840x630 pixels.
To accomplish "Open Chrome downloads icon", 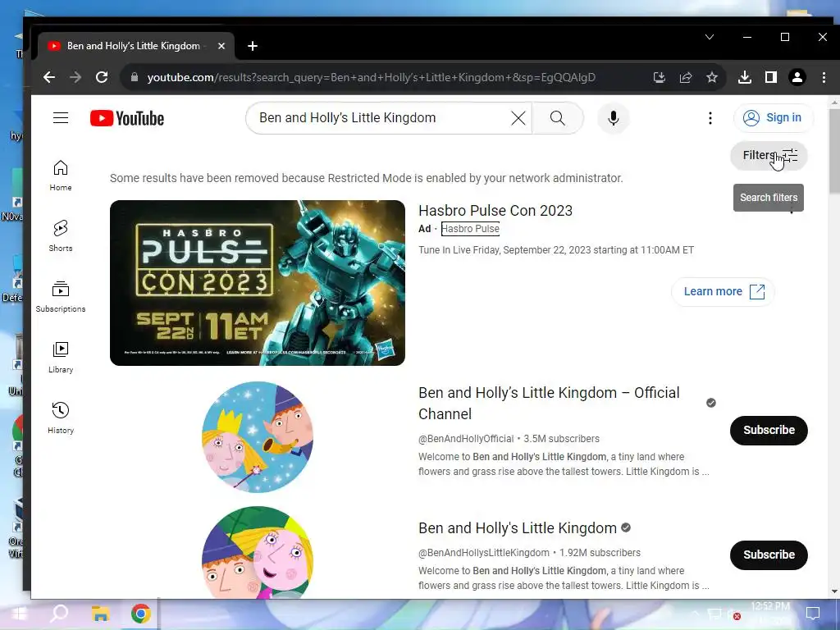I will point(745,78).
